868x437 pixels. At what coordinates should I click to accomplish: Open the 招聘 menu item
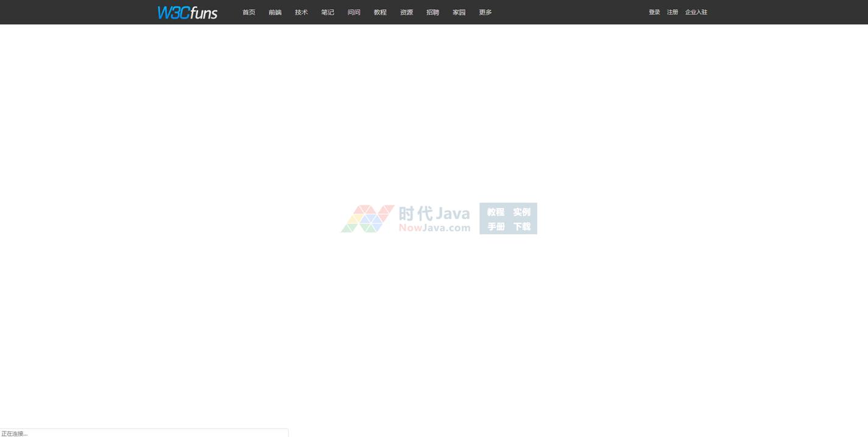click(x=432, y=12)
